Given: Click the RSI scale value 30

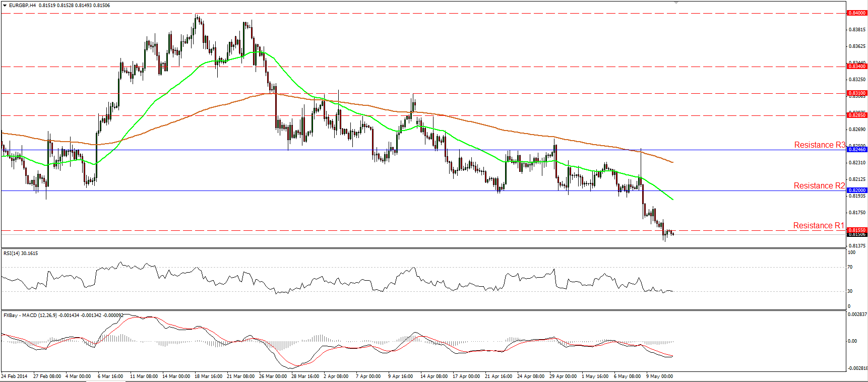Looking at the screenshot, I should coord(850,291).
